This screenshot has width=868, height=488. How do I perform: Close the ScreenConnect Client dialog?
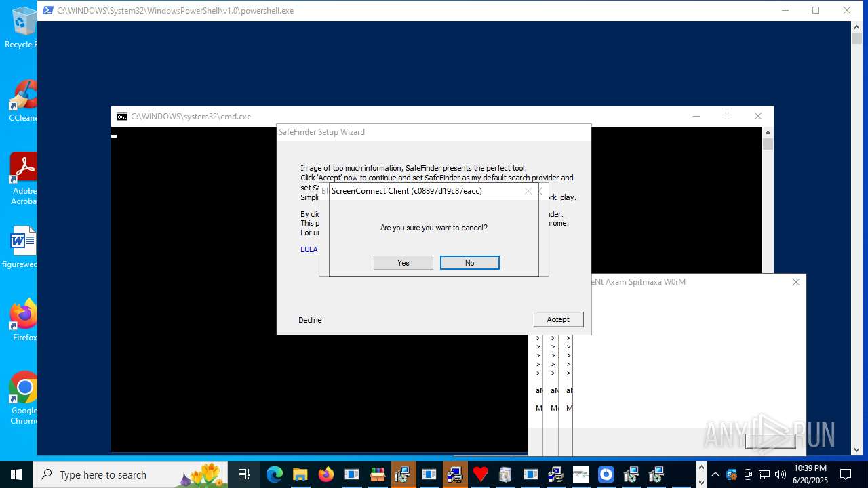[528, 191]
